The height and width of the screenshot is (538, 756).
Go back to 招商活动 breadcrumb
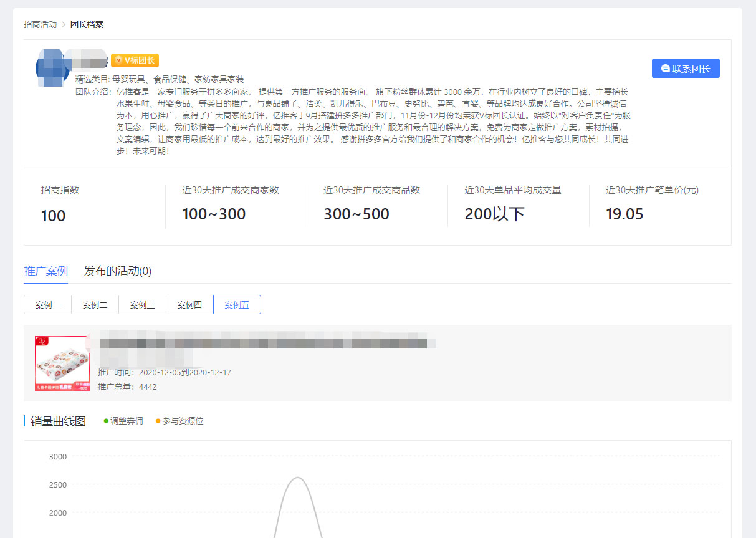tap(40, 24)
